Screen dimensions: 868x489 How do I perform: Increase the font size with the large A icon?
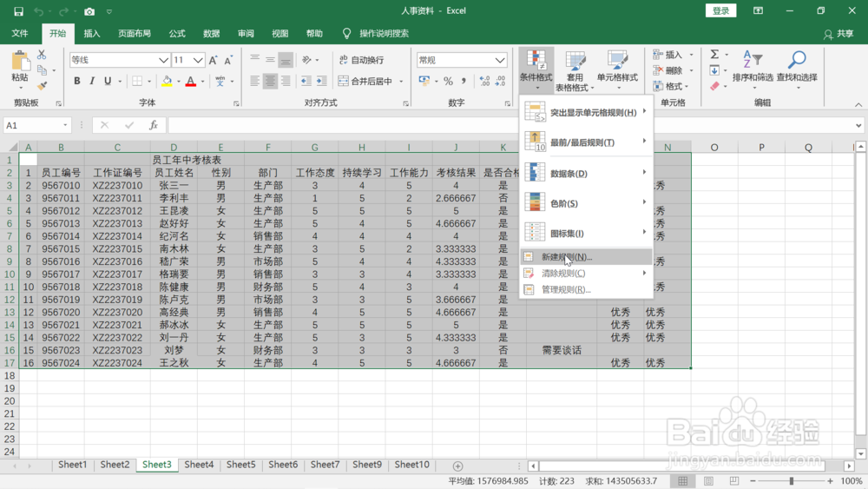(x=214, y=60)
